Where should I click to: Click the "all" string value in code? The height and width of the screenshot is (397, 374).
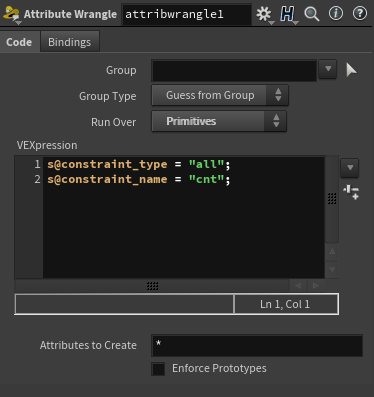206,164
